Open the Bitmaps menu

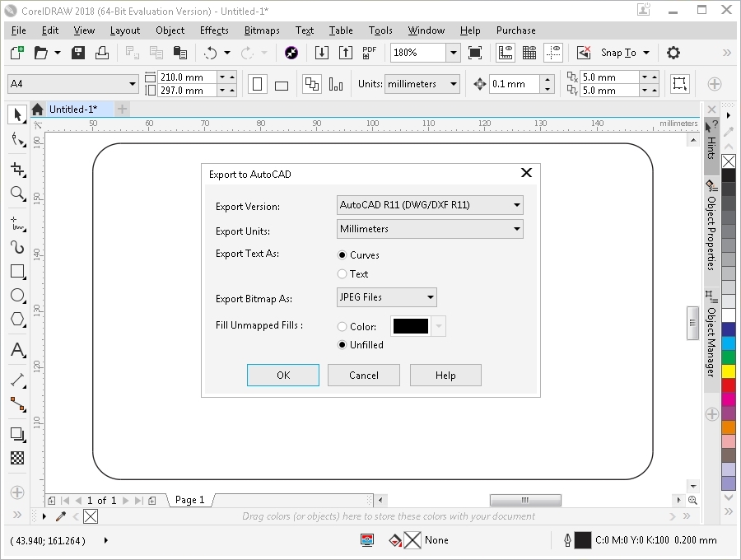pyautogui.click(x=262, y=30)
